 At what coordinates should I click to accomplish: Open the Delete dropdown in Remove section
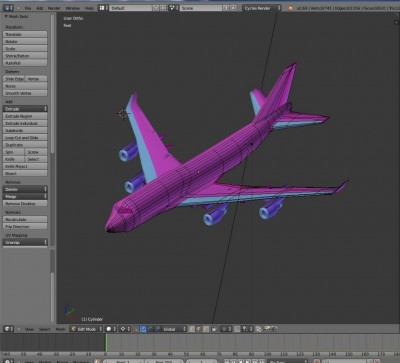(x=25, y=189)
